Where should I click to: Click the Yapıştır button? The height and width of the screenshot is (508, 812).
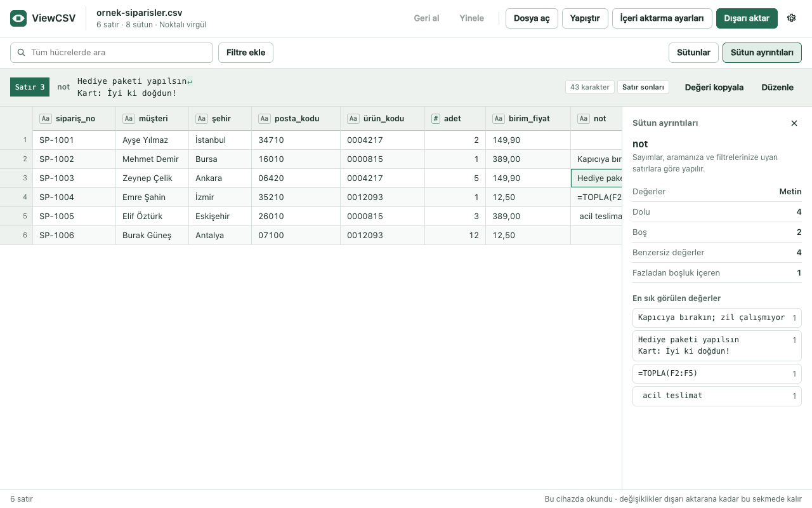[585, 18]
